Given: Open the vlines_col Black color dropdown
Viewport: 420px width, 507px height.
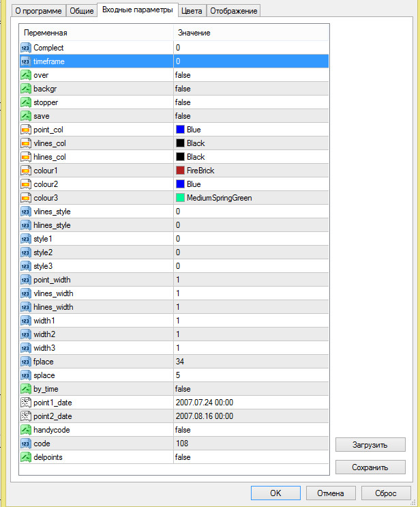Looking at the screenshot, I should [251, 143].
